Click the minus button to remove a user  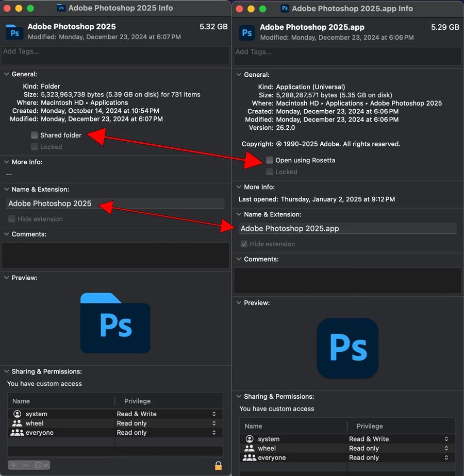pyautogui.click(x=26, y=465)
